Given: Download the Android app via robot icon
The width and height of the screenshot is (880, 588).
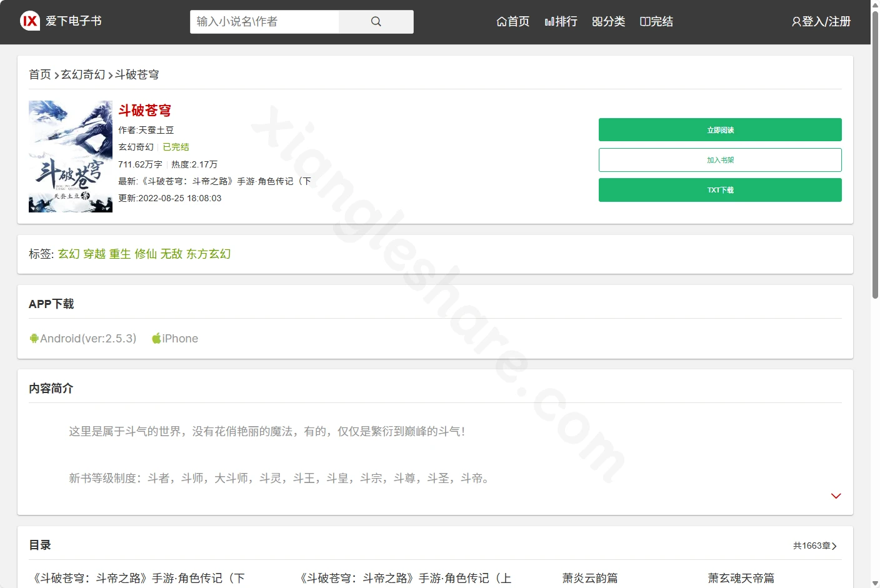Looking at the screenshot, I should (34, 338).
